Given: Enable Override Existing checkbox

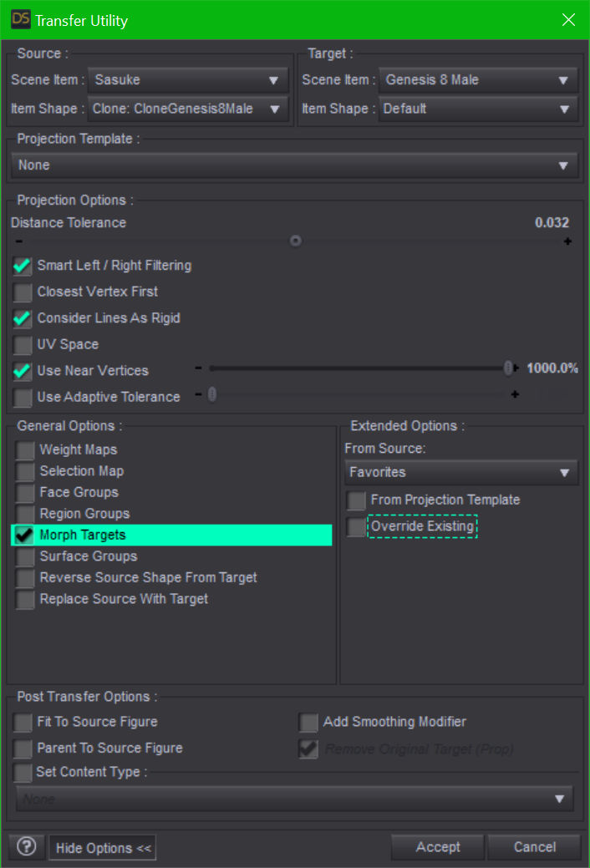Looking at the screenshot, I should tap(357, 527).
